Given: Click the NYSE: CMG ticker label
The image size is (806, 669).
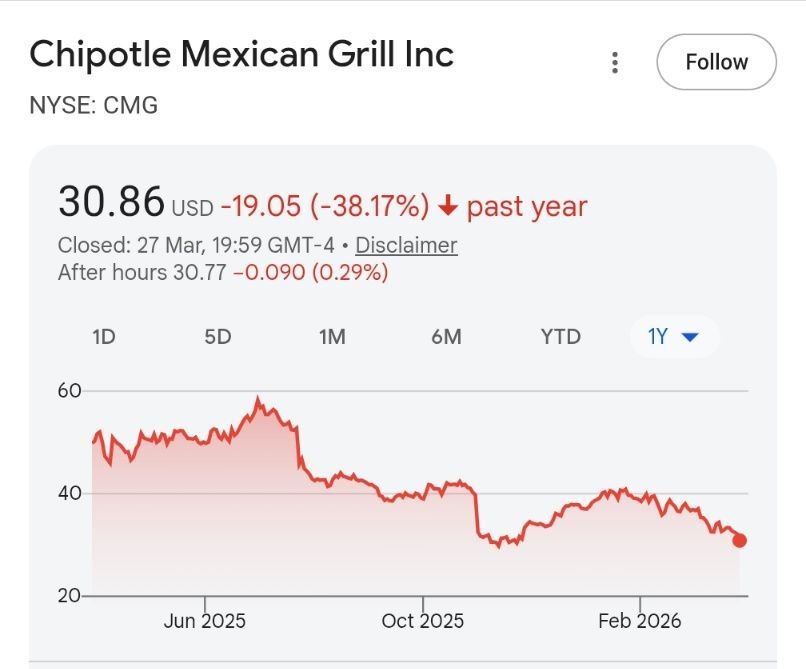Looking at the screenshot, I should [x=94, y=105].
